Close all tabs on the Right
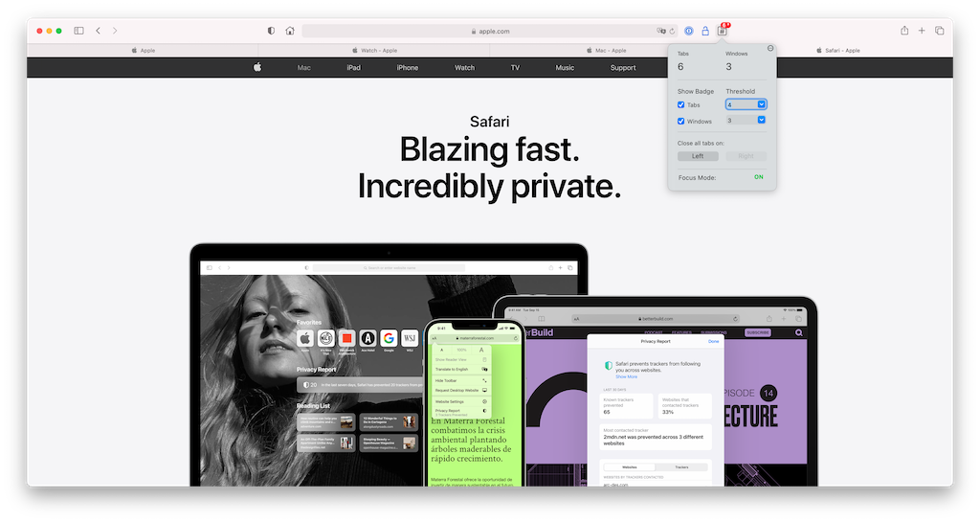 click(x=746, y=156)
